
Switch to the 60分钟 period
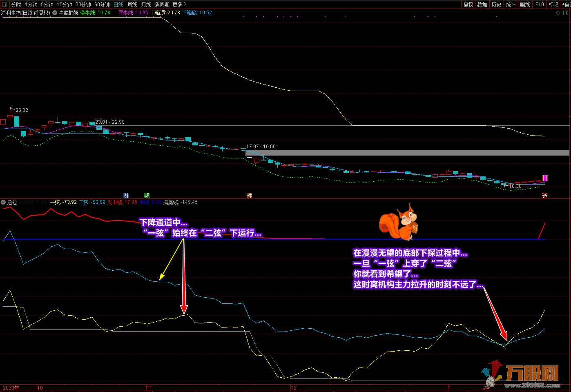tap(102, 4)
